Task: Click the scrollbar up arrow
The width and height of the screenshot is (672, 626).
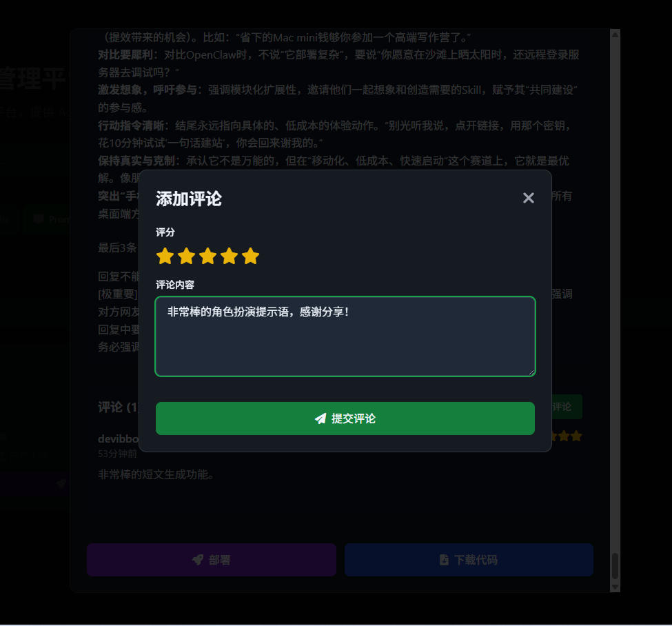Action: click(x=614, y=33)
